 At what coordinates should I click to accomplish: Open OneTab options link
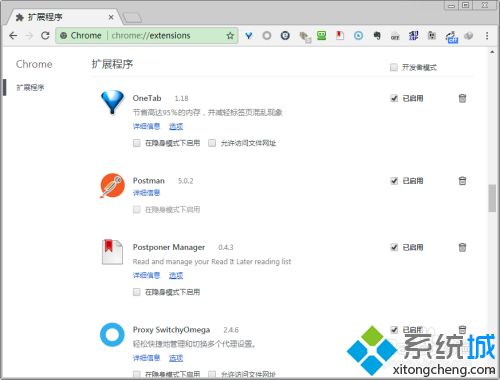pos(176,126)
